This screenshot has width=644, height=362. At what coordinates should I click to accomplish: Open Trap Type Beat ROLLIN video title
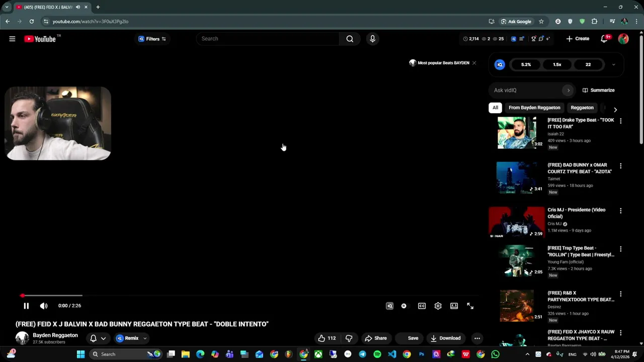pyautogui.click(x=581, y=251)
